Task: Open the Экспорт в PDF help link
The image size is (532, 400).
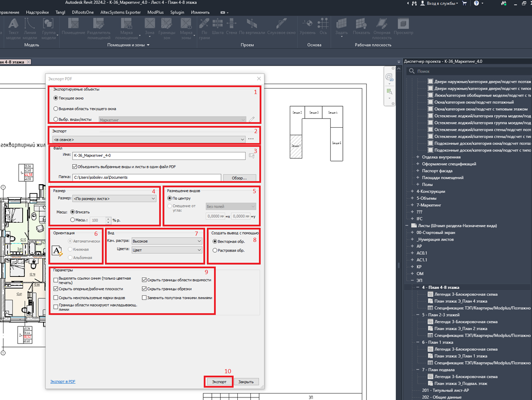Action: tap(63, 381)
